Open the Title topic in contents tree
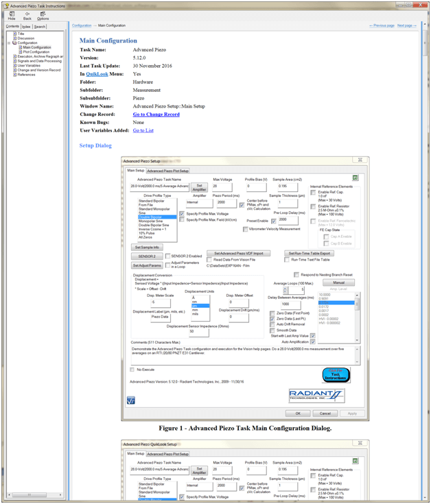This screenshot has height=504, width=431. tap(21, 34)
